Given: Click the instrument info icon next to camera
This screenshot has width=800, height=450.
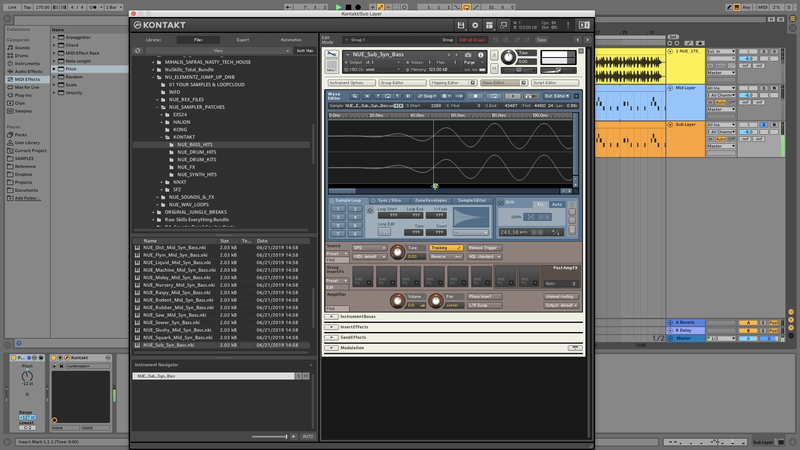Looking at the screenshot, I should coord(480,55).
